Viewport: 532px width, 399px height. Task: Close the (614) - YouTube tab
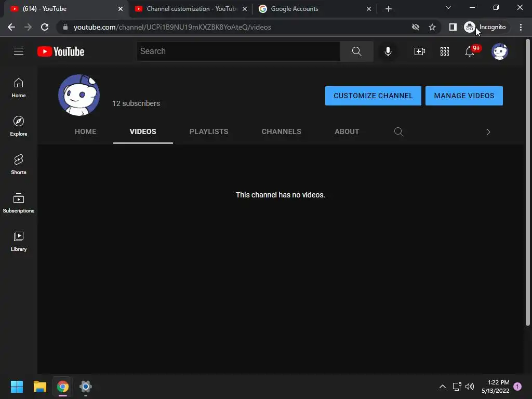point(121,9)
